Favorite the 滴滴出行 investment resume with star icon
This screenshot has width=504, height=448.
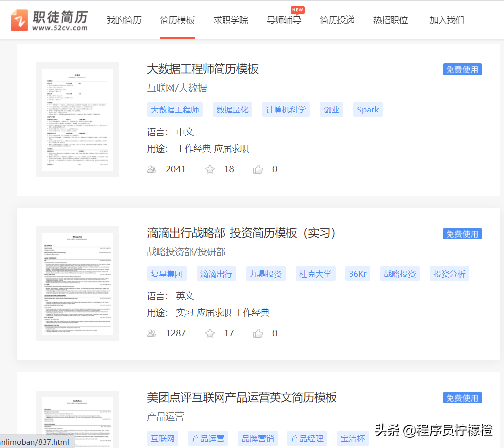pos(210,333)
